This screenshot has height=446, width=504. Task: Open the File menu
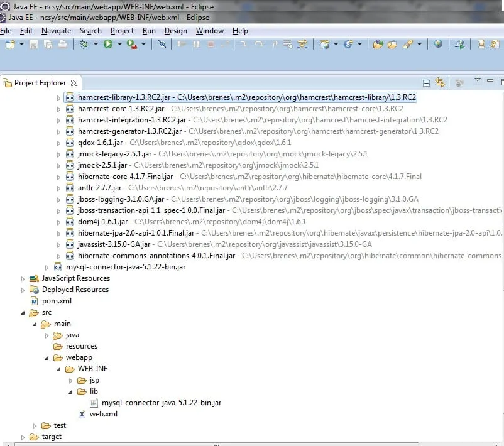6,31
